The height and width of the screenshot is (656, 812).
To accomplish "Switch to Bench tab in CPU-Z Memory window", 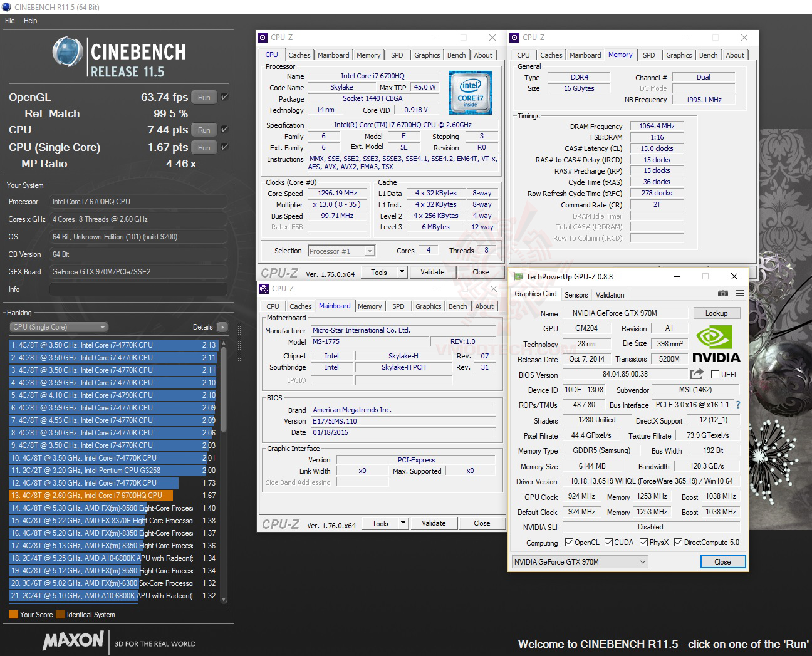I will pos(709,55).
